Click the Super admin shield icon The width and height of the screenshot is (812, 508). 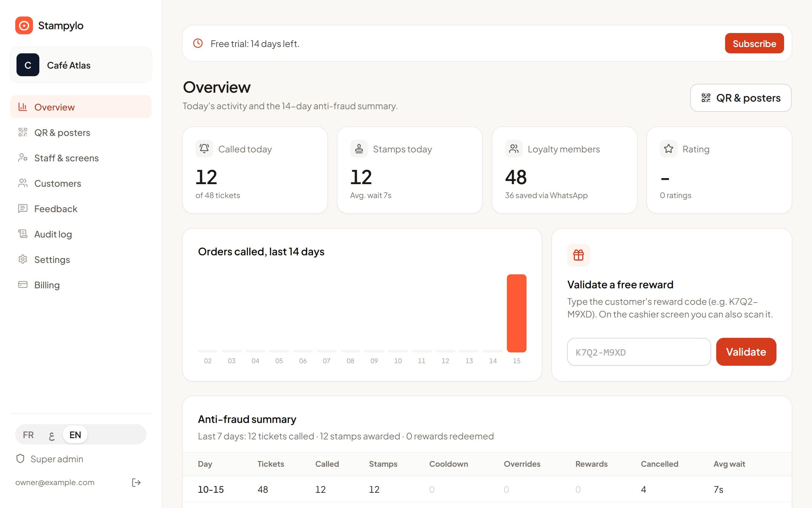21,458
